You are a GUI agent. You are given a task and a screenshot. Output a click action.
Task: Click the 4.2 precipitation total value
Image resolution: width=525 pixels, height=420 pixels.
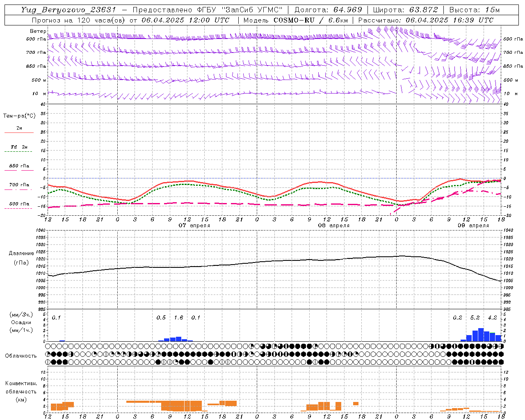pos(492,318)
